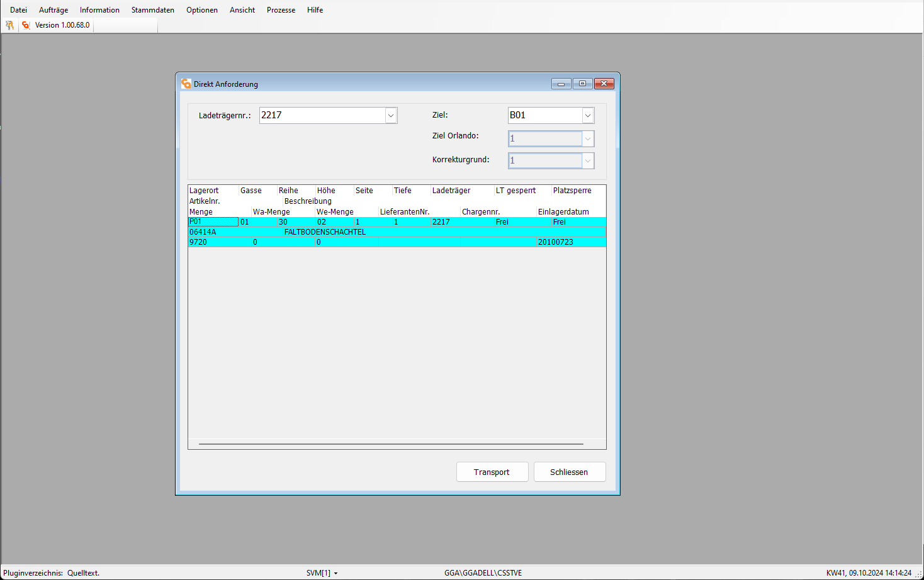Image resolution: width=924 pixels, height=580 pixels.
Task: Open the Information menu
Action: click(99, 10)
